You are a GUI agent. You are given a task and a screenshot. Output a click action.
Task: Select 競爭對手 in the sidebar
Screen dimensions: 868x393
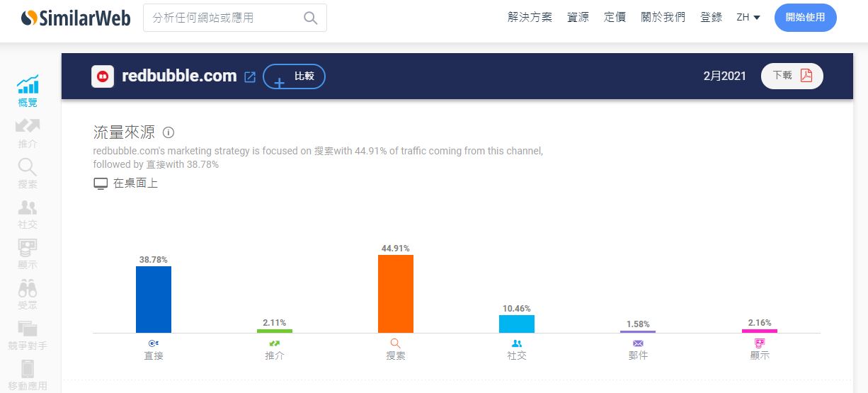(x=28, y=335)
